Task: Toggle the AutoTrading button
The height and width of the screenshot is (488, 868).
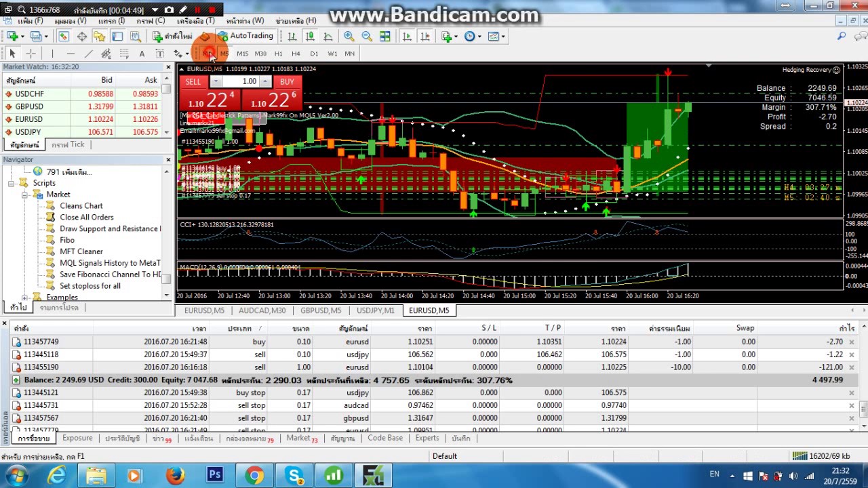Action: tap(245, 36)
